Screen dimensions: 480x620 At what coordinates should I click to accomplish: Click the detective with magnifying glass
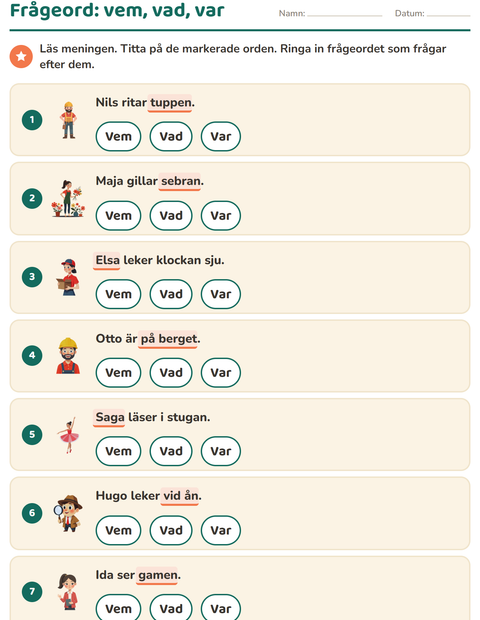[68, 513]
